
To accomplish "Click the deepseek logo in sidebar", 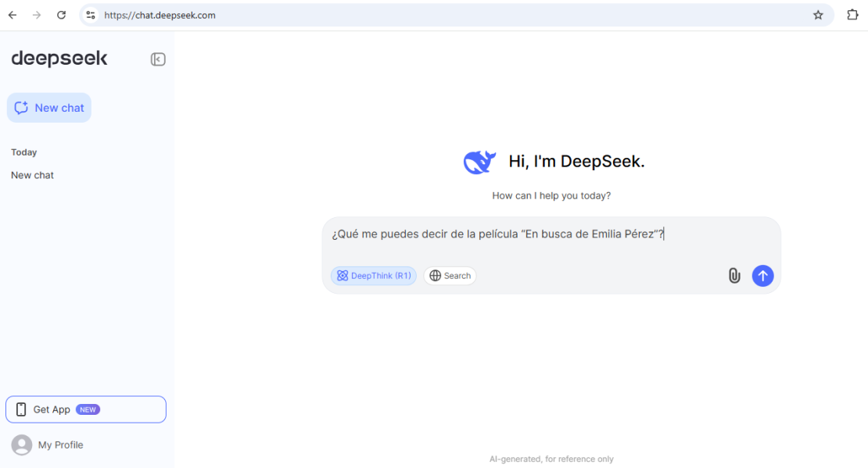I will [x=59, y=58].
